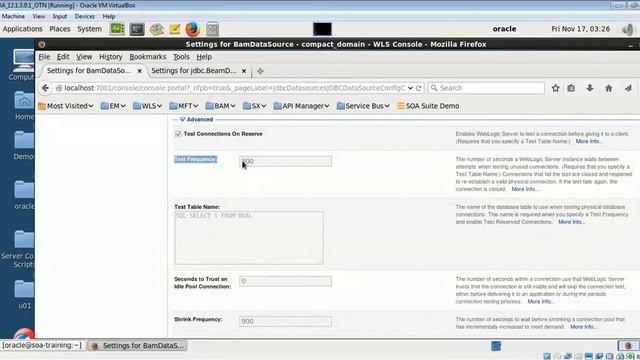Open the oracle folder on desktop
Viewport: 640px width, 360px height.
coord(24,195)
